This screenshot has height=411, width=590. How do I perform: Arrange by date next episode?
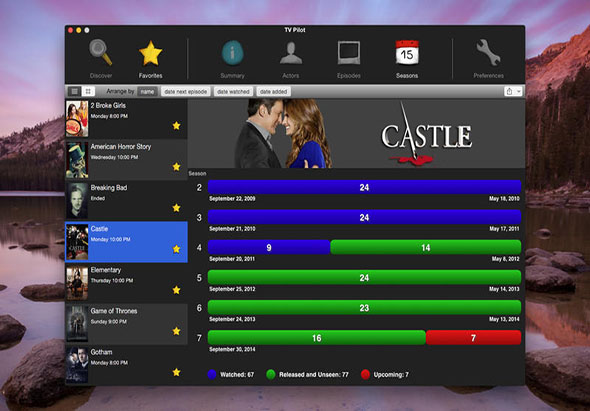coord(186,91)
